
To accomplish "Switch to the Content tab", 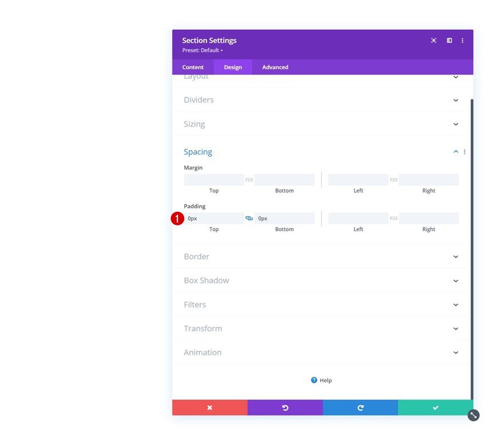I will 193,67.
